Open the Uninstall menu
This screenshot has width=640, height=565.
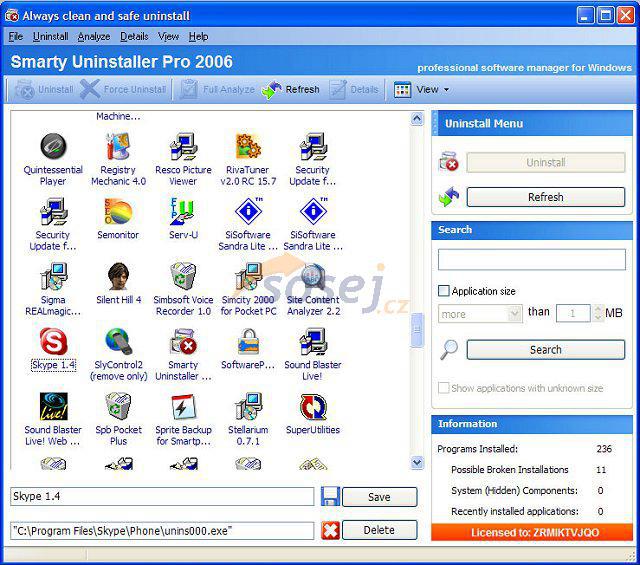51,36
